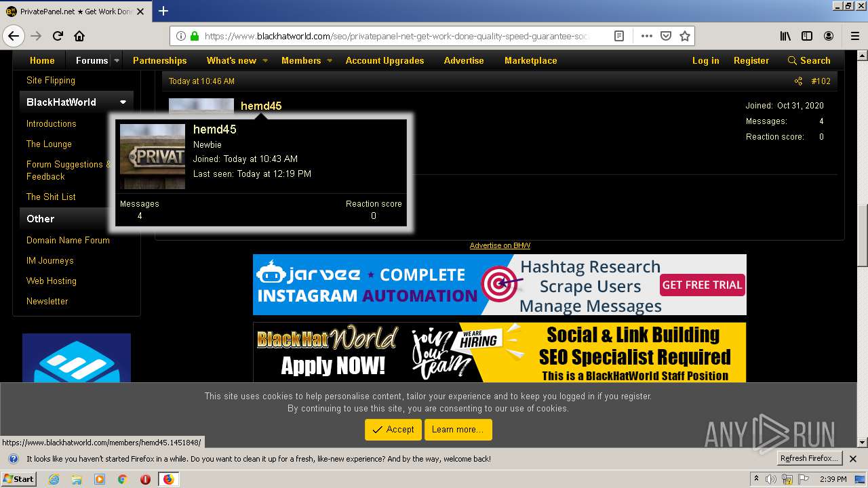
Task: Show sidebars icon in toolbar
Action: 807,36
